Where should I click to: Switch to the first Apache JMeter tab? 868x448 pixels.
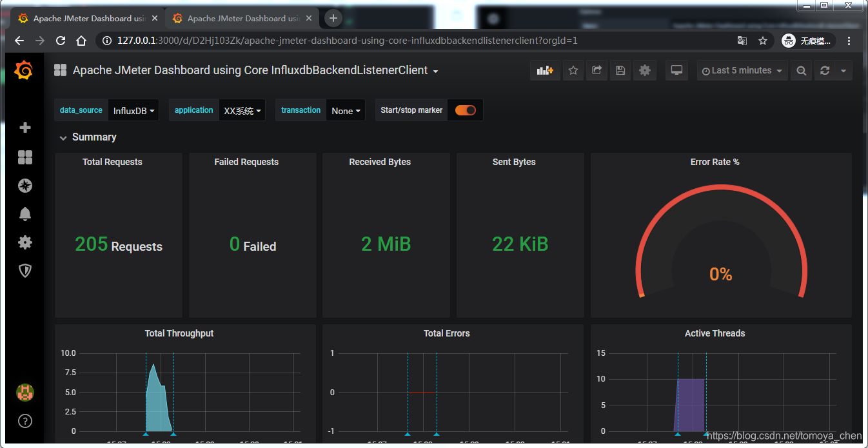87,18
